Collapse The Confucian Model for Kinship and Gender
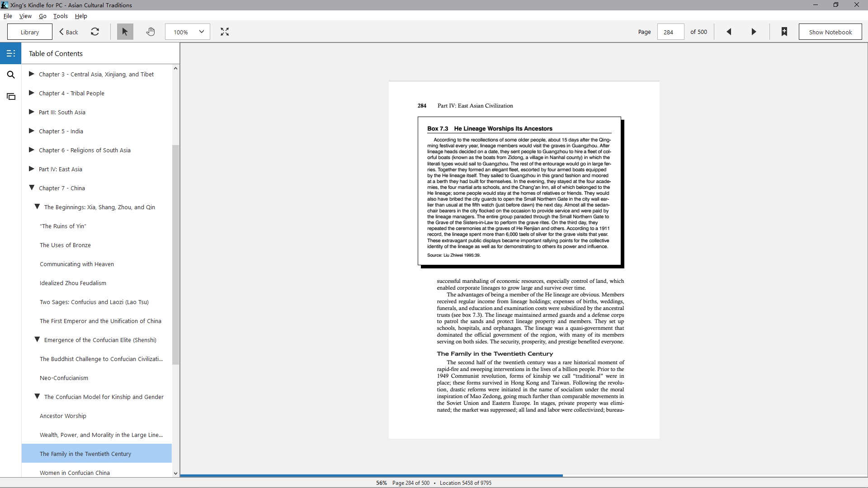The width and height of the screenshot is (868, 488). (37, 396)
